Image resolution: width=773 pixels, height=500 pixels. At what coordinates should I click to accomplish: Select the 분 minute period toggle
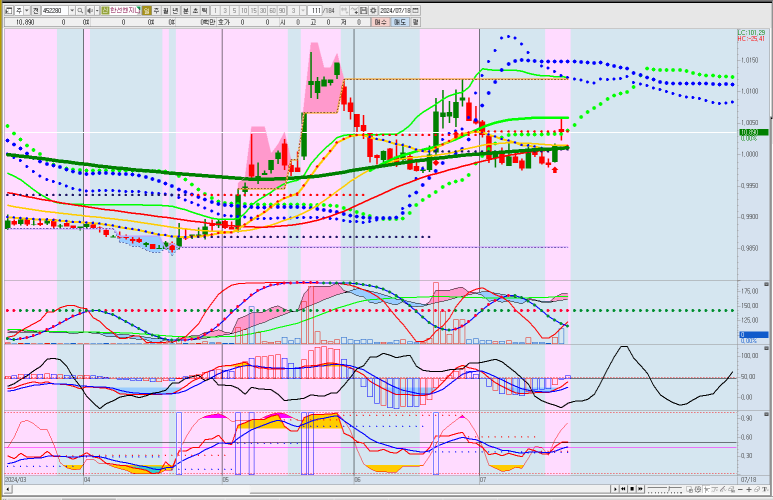coord(185,10)
